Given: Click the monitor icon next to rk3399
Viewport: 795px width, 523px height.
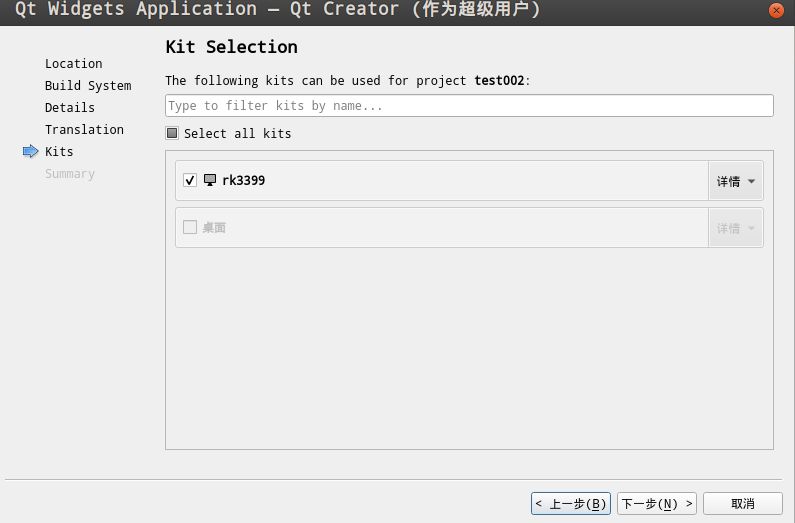Looking at the screenshot, I should 210,180.
